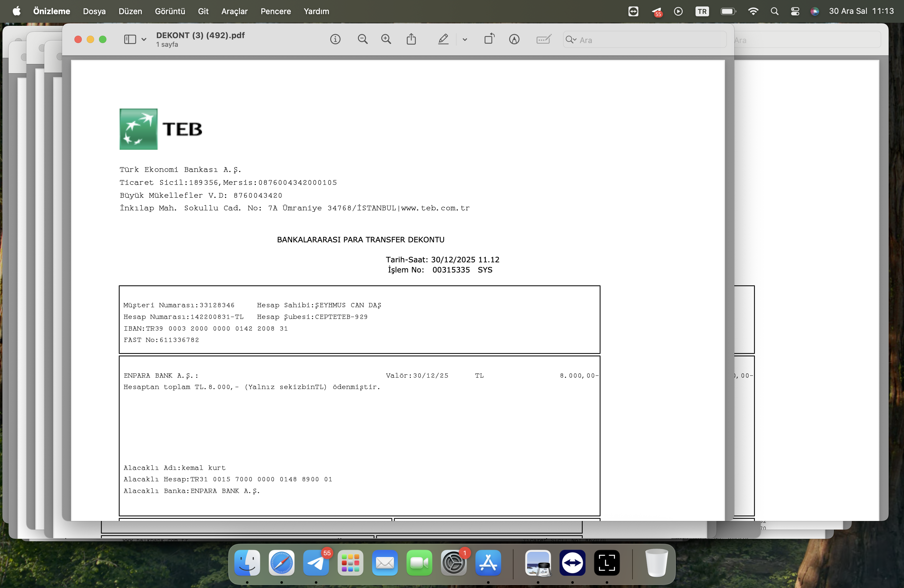This screenshot has width=904, height=588.
Task: Show the Markup toolbar
Action: click(514, 39)
